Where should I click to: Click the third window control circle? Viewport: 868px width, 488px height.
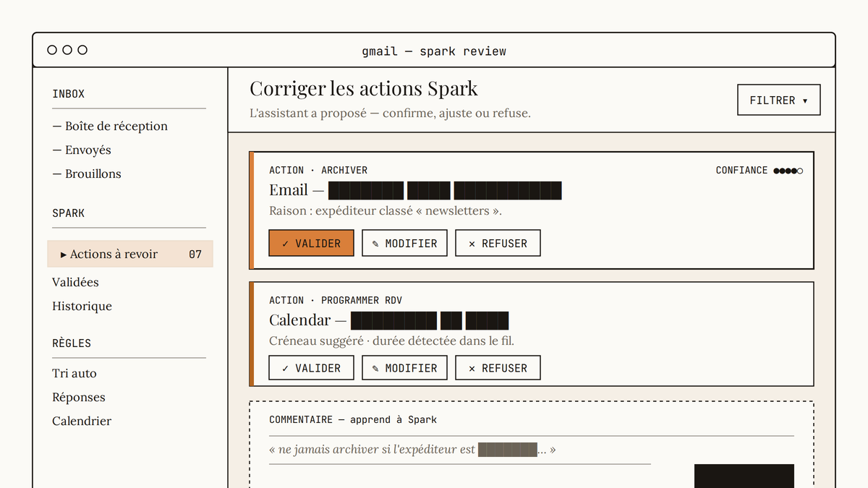[x=82, y=50]
